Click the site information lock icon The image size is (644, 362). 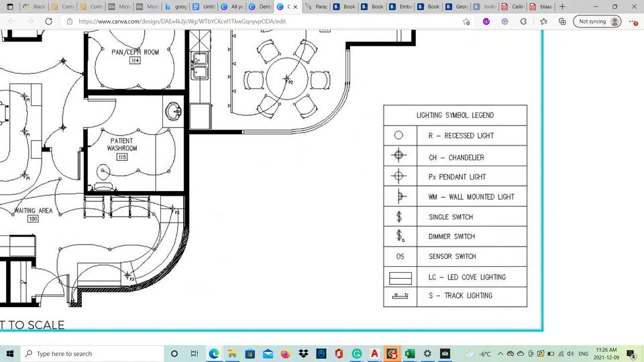[69, 21]
